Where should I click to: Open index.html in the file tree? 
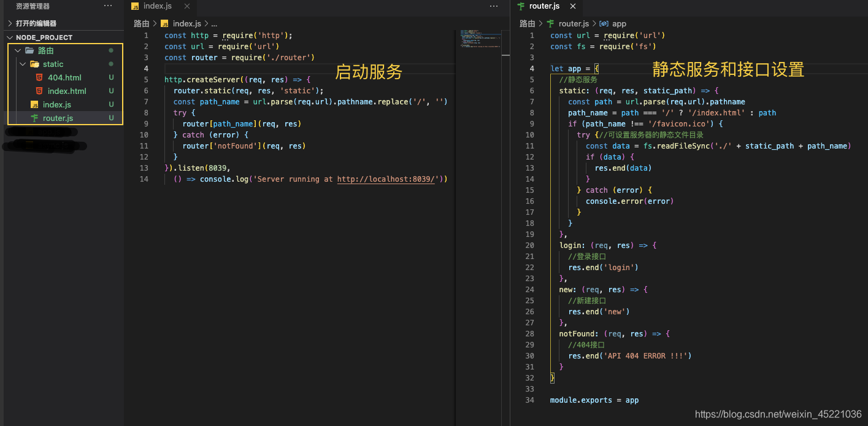[67, 91]
